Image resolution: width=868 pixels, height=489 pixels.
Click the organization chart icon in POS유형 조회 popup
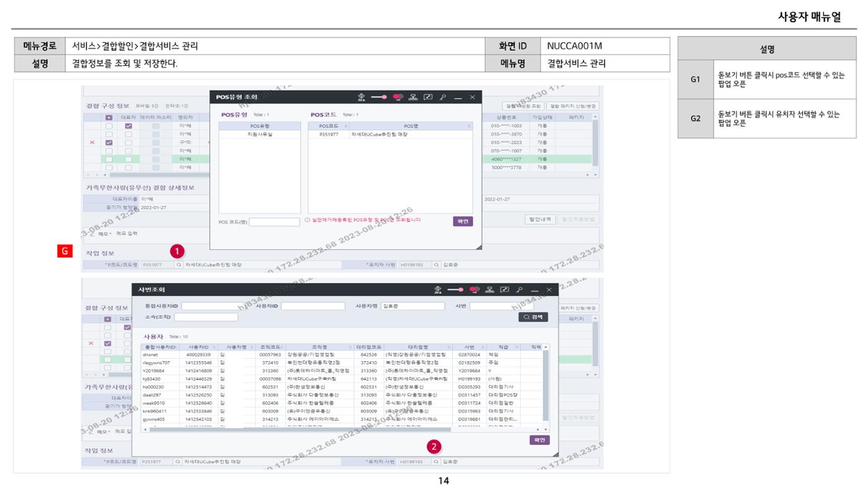pyautogui.click(x=414, y=98)
